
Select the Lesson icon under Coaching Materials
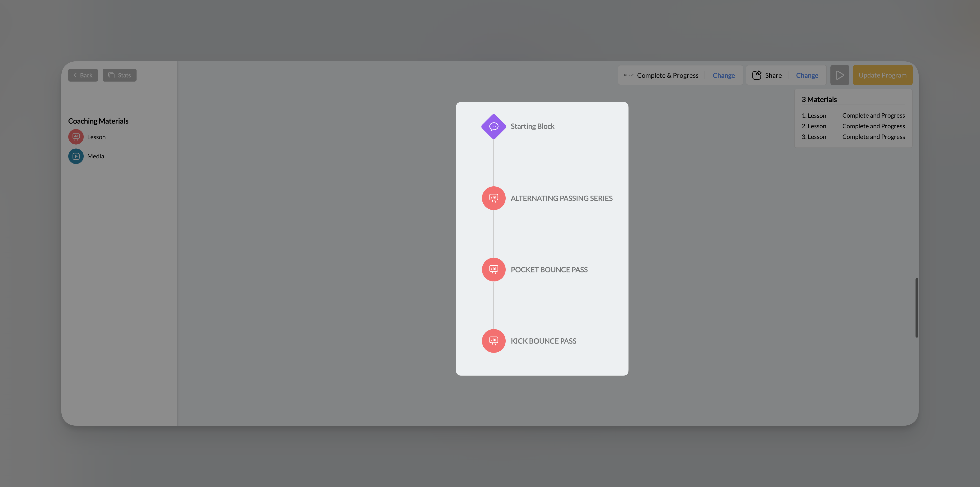tap(76, 137)
